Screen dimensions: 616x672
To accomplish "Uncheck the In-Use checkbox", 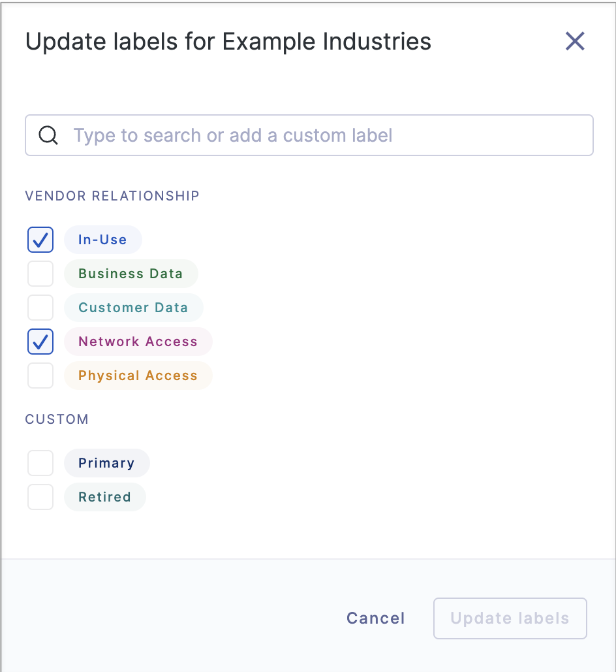I will coord(40,240).
